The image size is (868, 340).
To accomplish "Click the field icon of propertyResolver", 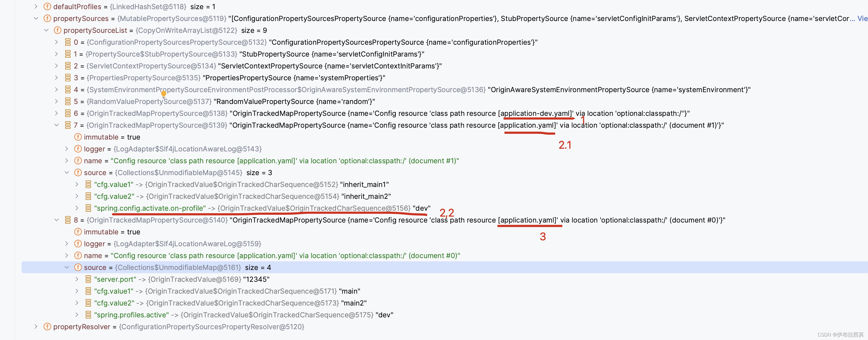I will [x=47, y=327].
